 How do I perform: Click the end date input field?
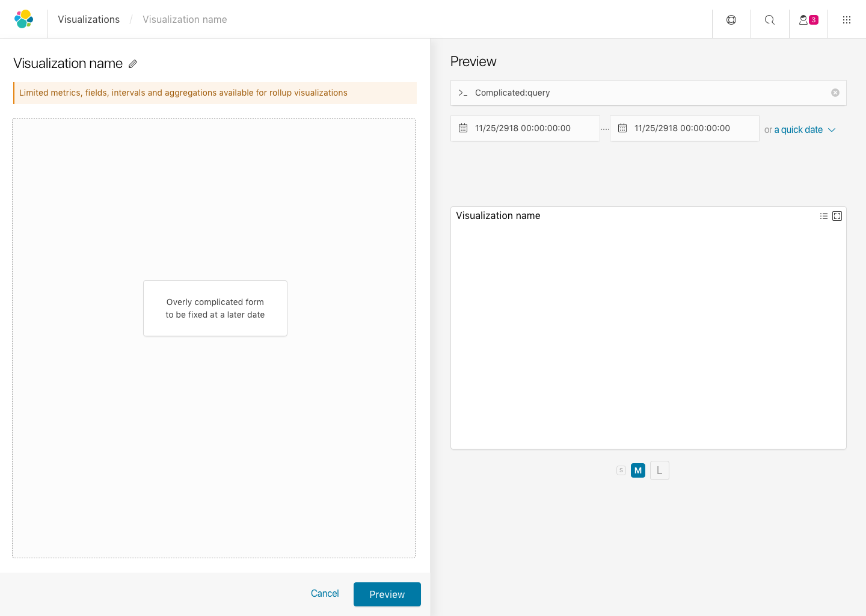point(684,128)
